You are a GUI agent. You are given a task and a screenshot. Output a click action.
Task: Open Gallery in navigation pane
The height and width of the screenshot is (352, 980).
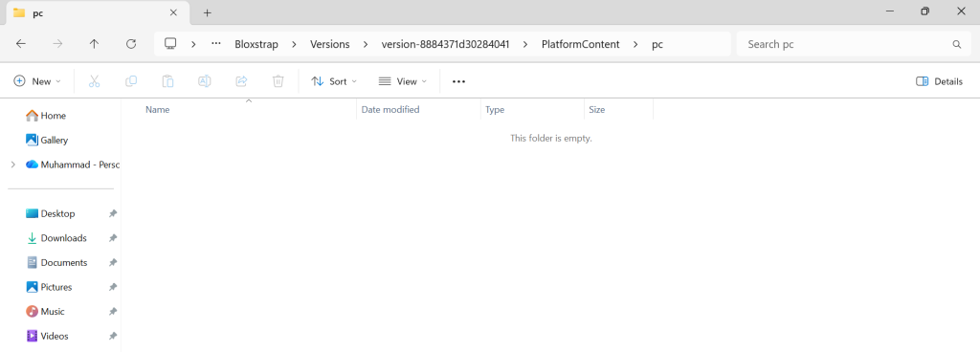47,140
